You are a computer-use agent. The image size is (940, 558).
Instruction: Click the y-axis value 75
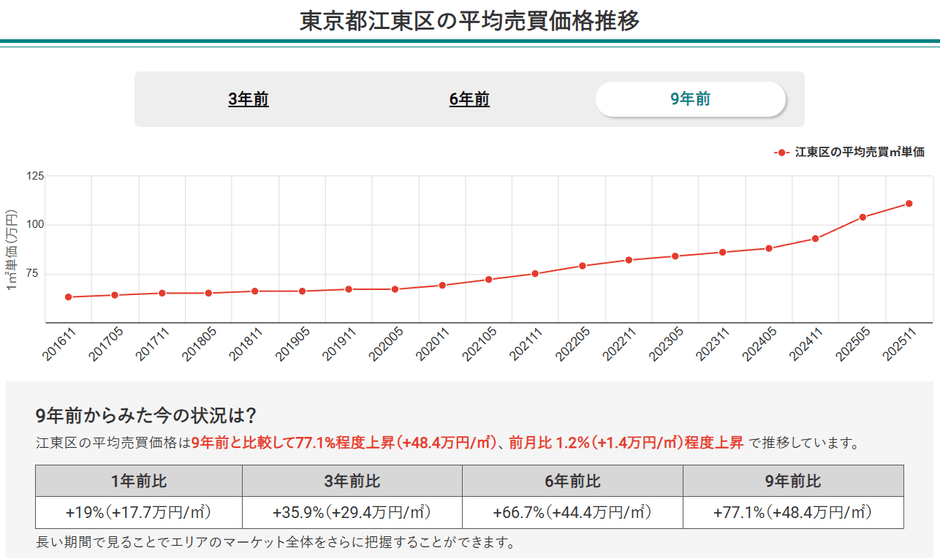(32, 274)
